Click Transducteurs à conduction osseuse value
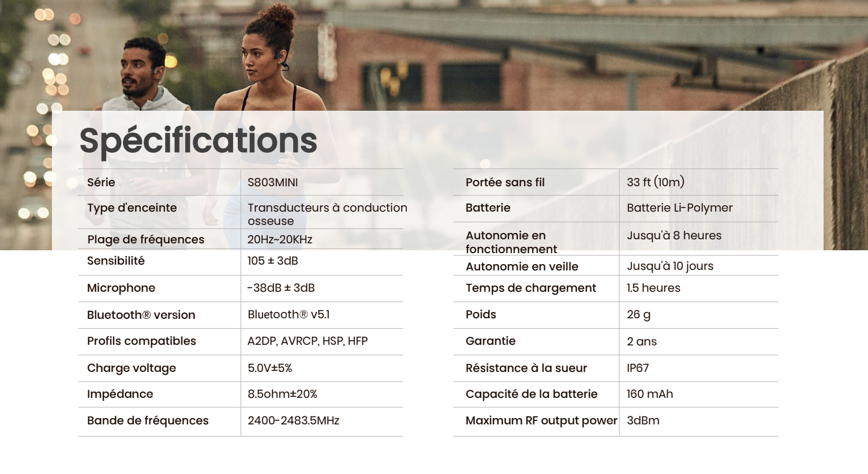The height and width of the screenshot is (474, 868). coord(327,214)
